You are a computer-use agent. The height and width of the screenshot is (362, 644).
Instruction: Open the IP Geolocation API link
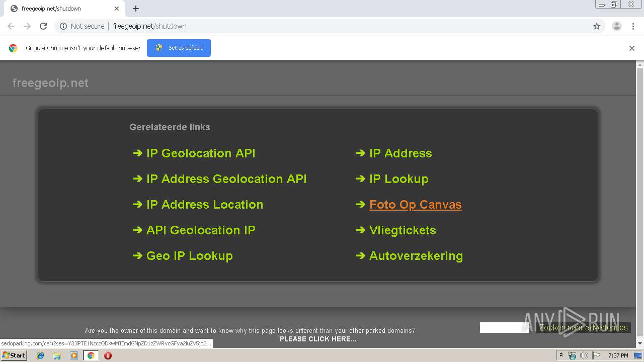(201, 153)
